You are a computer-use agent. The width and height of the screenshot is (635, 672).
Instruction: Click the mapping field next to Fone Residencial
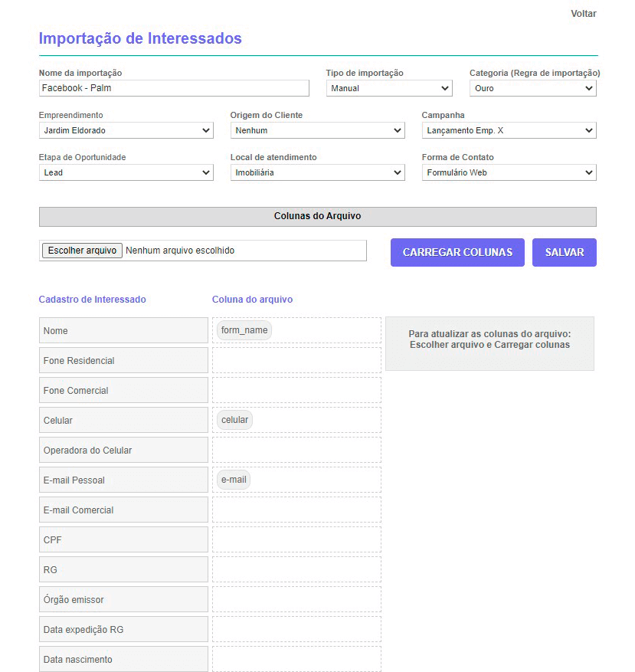(x=296, y=359)
